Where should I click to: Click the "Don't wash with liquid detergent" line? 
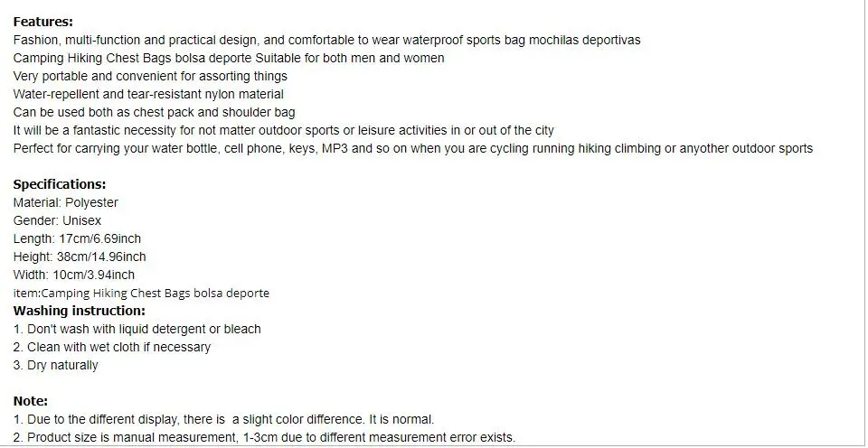[x=137, y=329]
